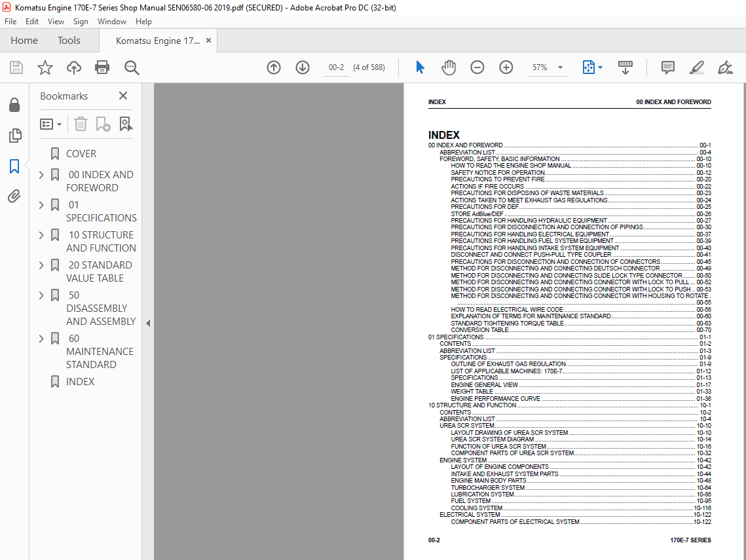
Task: Toggle the Bookmarks panel icon
Action: pyautogui.click(x=14, y=166)
